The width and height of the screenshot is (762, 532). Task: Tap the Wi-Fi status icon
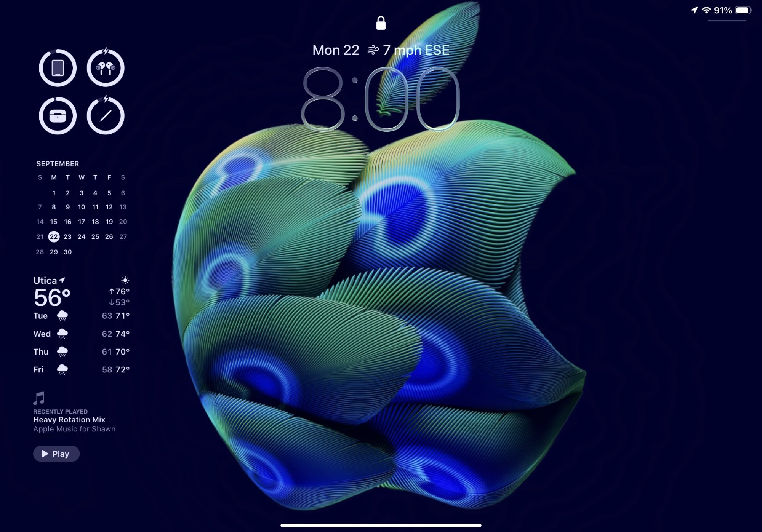coord(706,10)
